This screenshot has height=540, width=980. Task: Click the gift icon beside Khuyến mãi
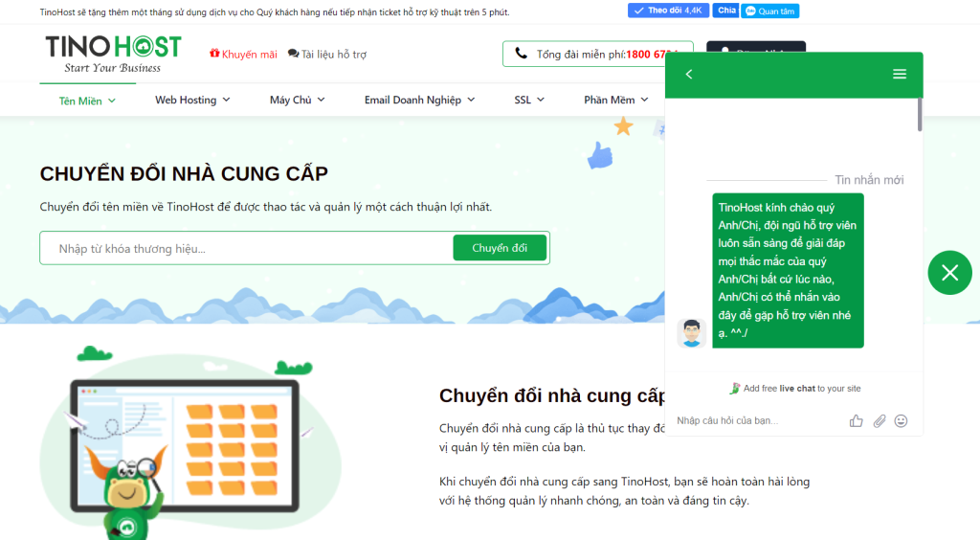214,54
